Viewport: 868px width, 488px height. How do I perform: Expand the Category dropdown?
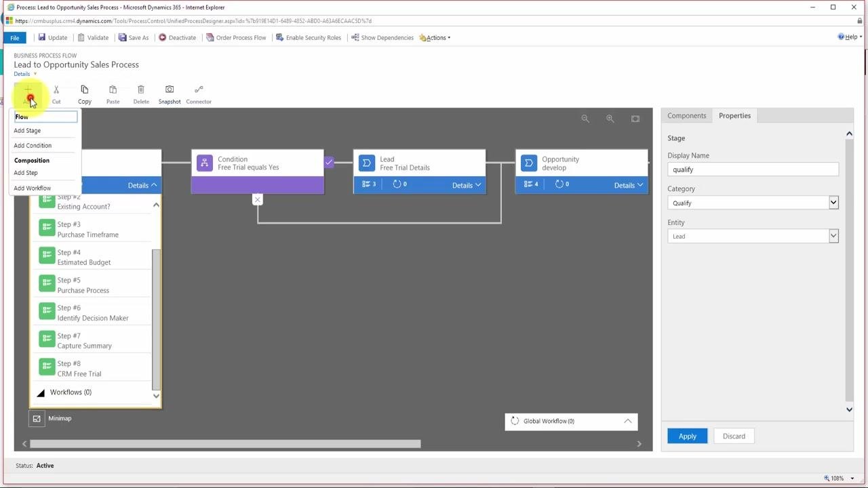(x=833, y=203)
